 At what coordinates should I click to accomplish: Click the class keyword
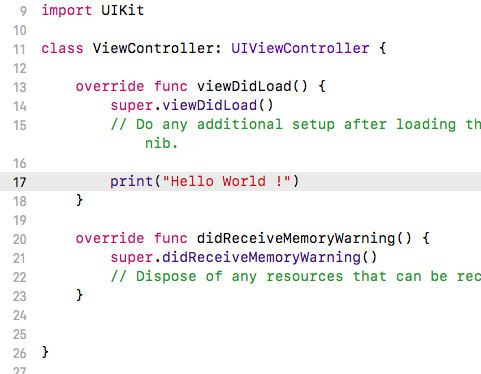[62, 48]
